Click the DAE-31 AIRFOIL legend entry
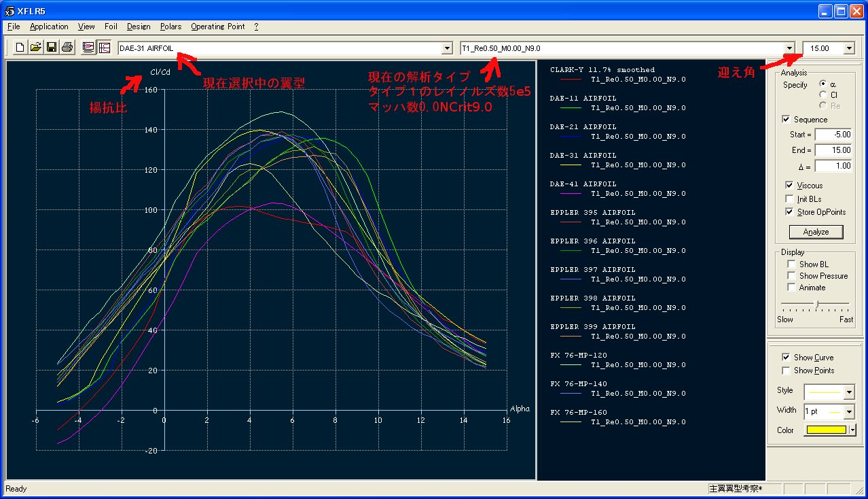868x499 pixels. coord(583,155)
